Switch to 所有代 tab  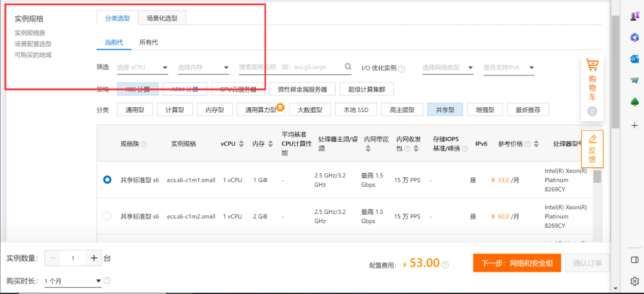click(x=148, y=42)
